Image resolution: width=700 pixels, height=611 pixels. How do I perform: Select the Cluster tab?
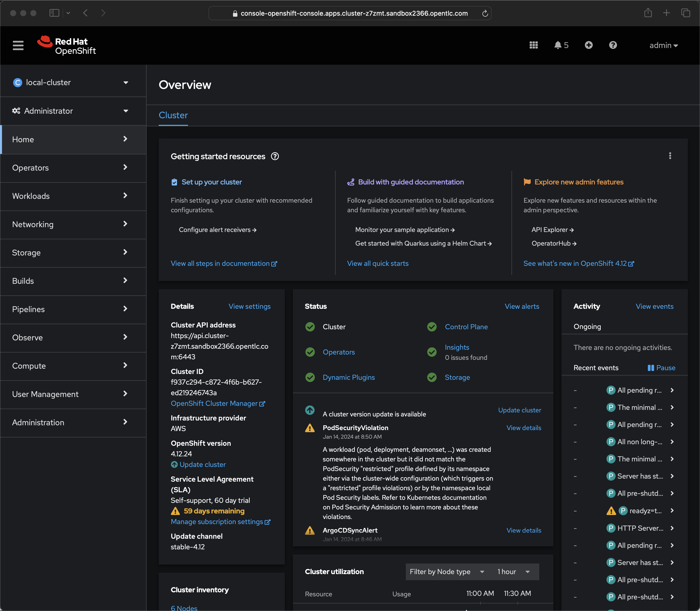point(173,115)
